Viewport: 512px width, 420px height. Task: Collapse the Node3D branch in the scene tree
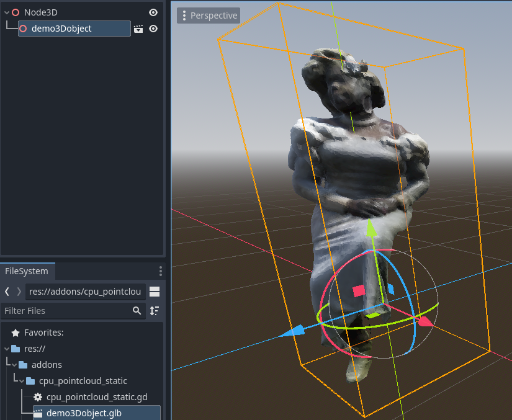coord(6,12)
